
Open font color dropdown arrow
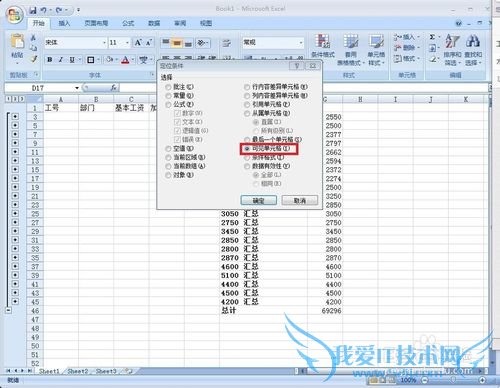point(133,60)
